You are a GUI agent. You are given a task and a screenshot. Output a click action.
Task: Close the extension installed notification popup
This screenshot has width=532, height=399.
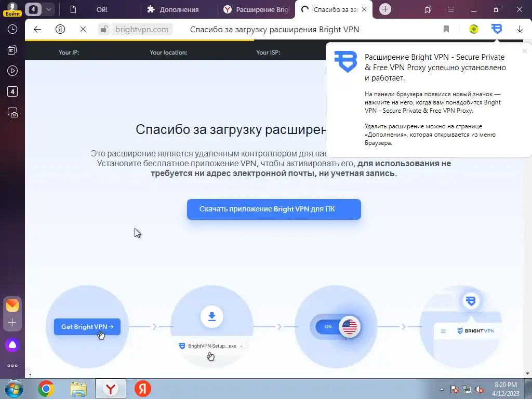coord(525,51)
